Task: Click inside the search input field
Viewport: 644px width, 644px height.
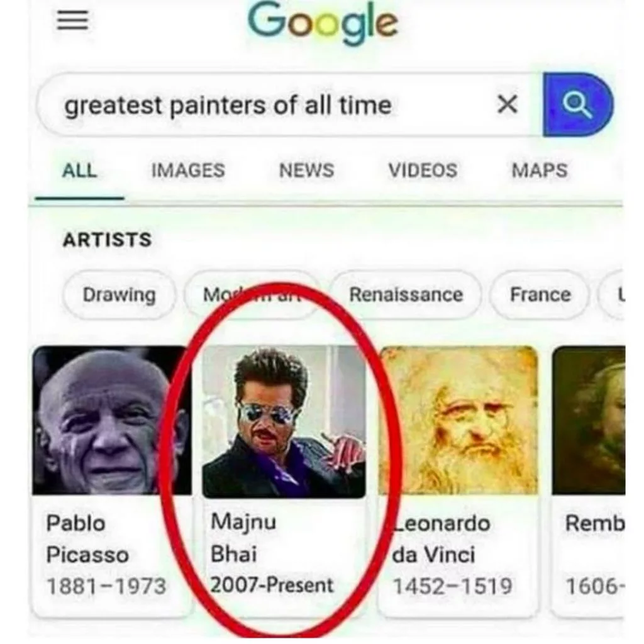Action: (x=252, y=105)
